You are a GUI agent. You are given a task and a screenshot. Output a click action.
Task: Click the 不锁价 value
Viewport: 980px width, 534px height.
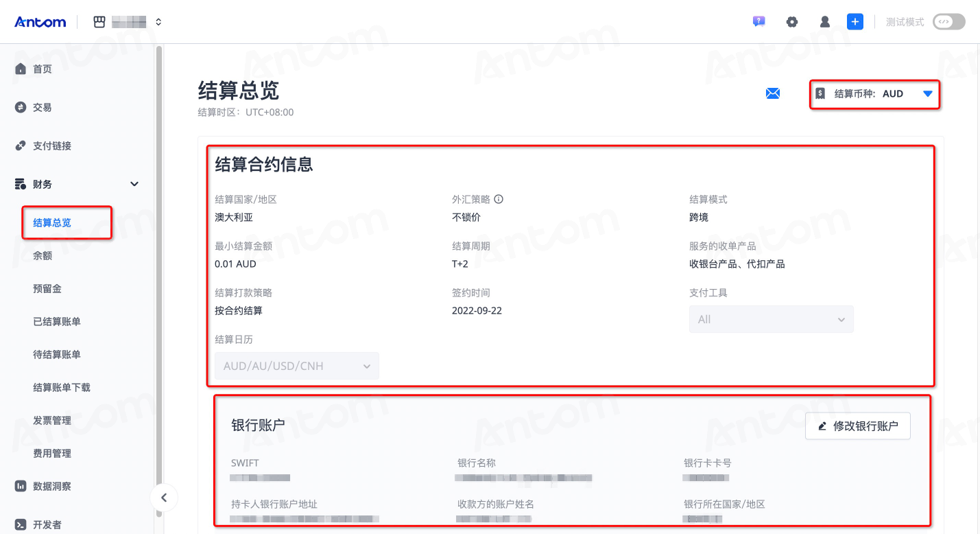tap(466, 217)
